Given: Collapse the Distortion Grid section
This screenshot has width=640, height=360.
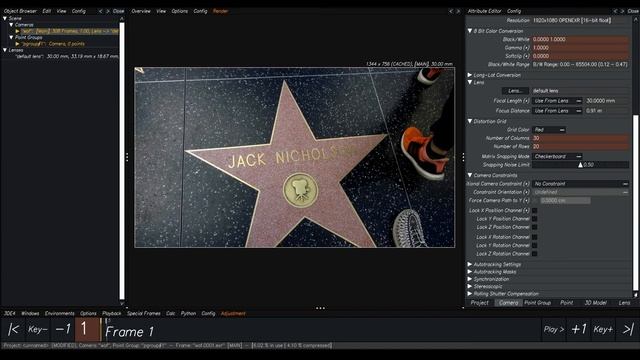Looking at the screenshot, I should tap(470, 121).
